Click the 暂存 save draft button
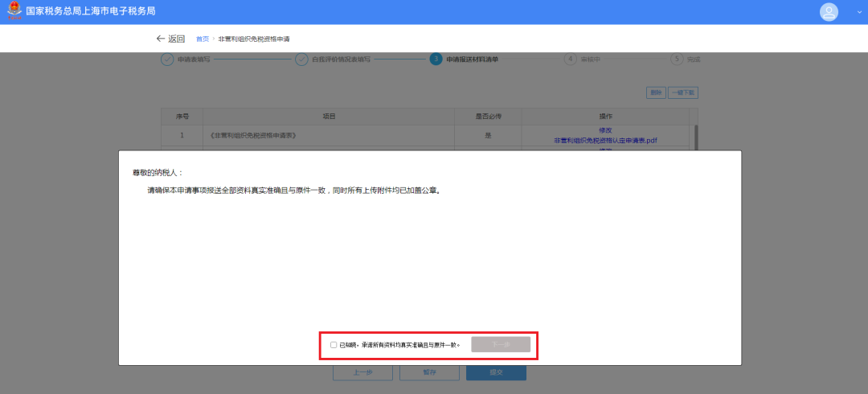This screenshot has height=394, width=868. click(429, 372)
